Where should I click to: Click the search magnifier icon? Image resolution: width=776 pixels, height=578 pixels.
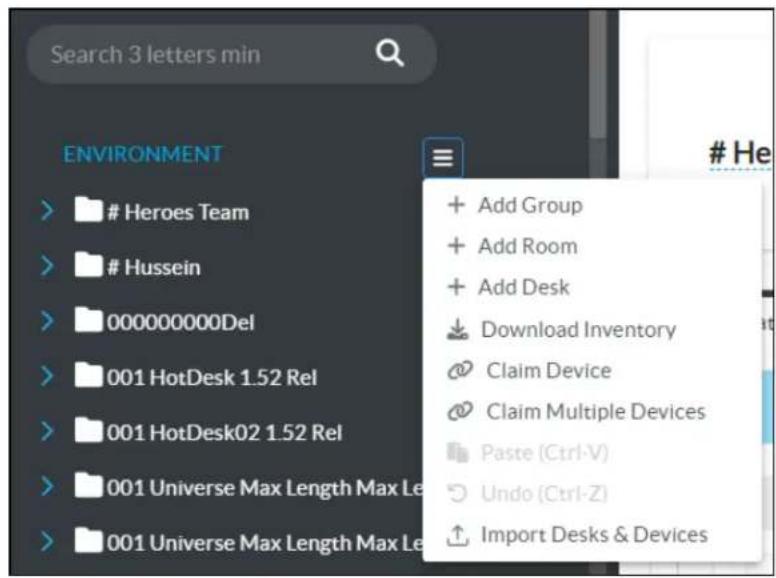pos(389,53)
